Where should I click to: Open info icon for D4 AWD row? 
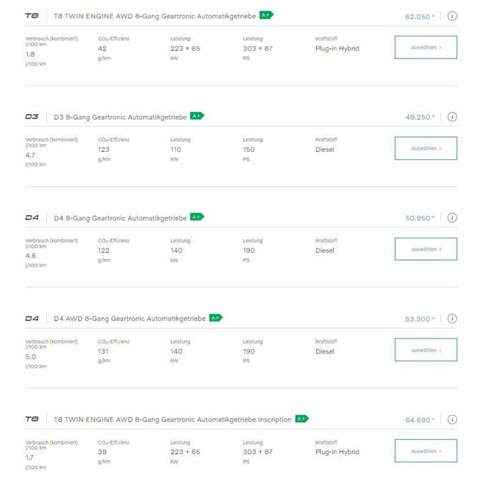pyautogui.click(x=452, y=319)
